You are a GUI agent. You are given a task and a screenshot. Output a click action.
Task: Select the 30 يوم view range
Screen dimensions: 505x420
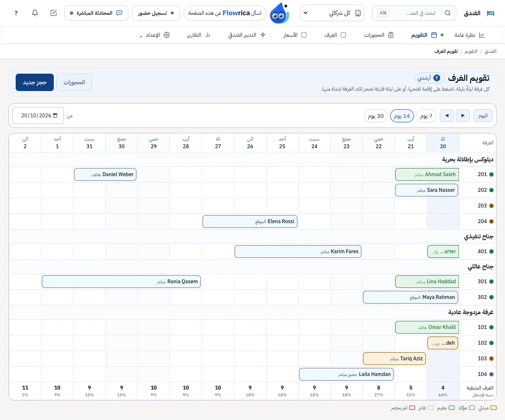coord(376,116)
